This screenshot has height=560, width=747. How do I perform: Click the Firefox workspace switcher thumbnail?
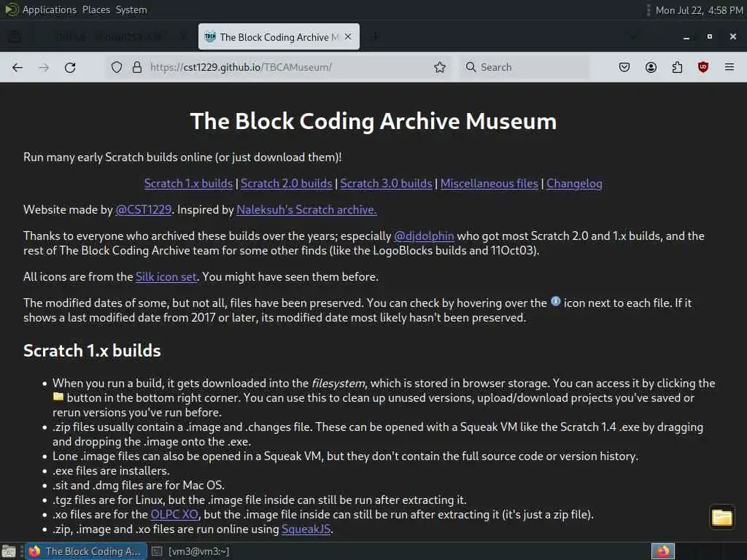coord(663,551)
